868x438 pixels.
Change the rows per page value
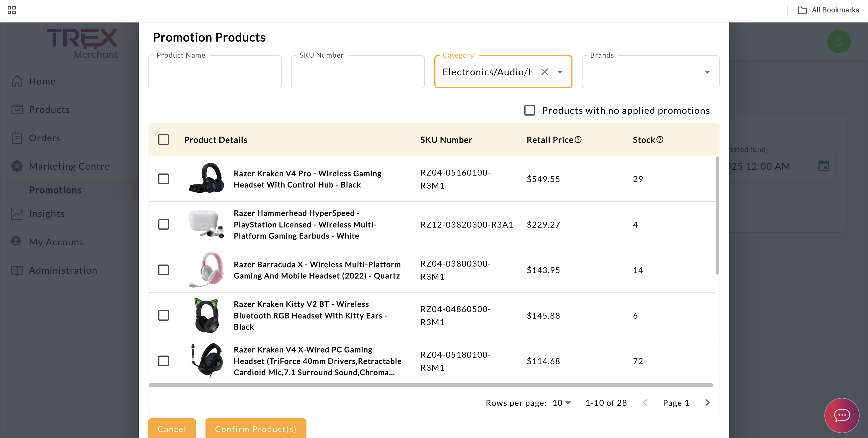562,403
